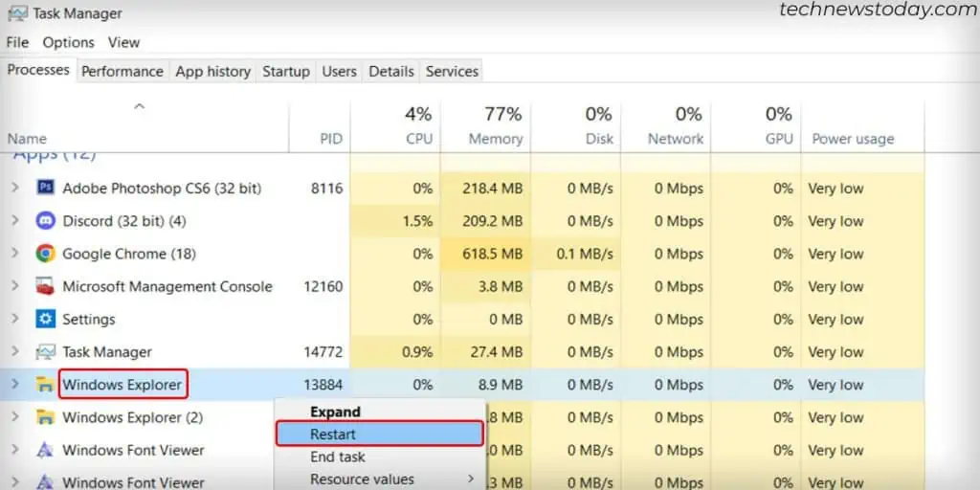The image size is (980, 490).
Task: Expand the Google Chrome (18) process group
Action: [x=15, y=253]
